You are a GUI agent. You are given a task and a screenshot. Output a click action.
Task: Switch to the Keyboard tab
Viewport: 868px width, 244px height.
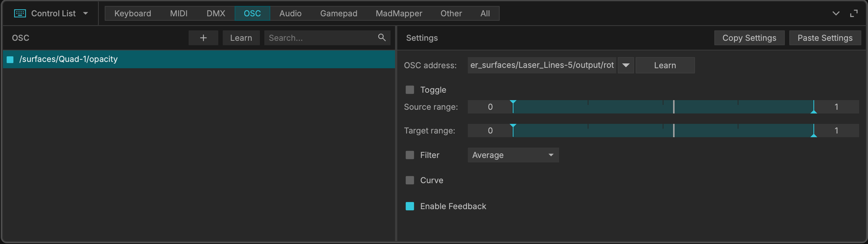tap(133, 14)
